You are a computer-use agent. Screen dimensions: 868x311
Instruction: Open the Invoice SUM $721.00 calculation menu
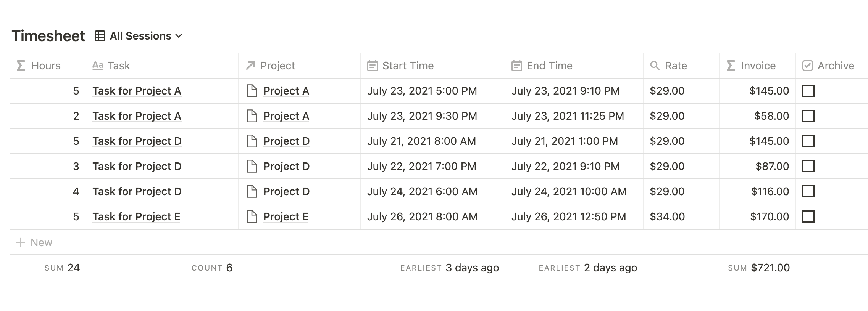tap(758, 268)
